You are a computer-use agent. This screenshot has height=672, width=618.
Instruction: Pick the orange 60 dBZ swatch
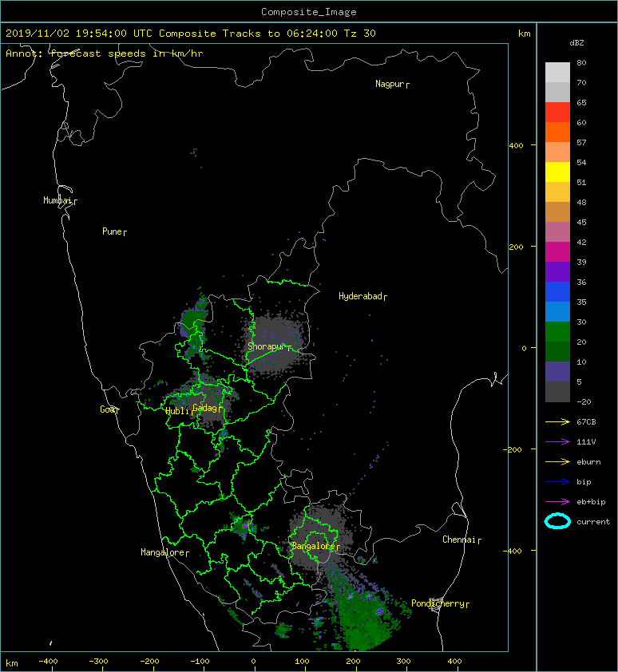pos(557,132)
